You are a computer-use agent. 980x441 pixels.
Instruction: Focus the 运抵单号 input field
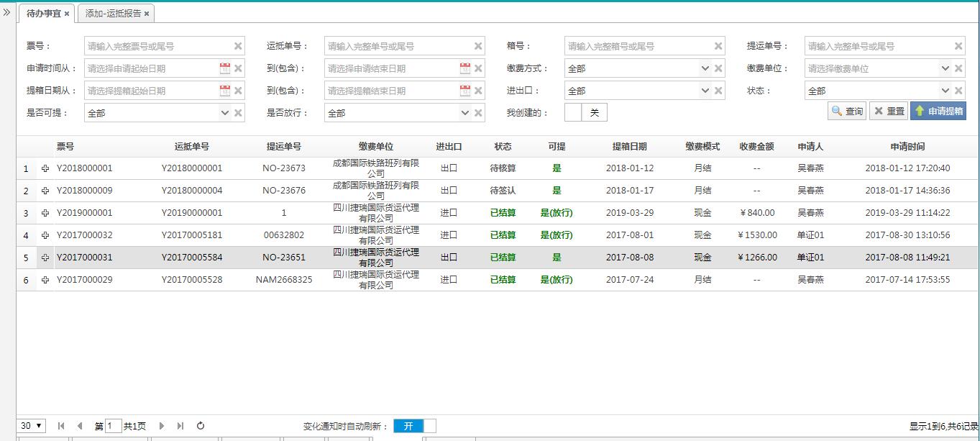click(x=398, y=46)
